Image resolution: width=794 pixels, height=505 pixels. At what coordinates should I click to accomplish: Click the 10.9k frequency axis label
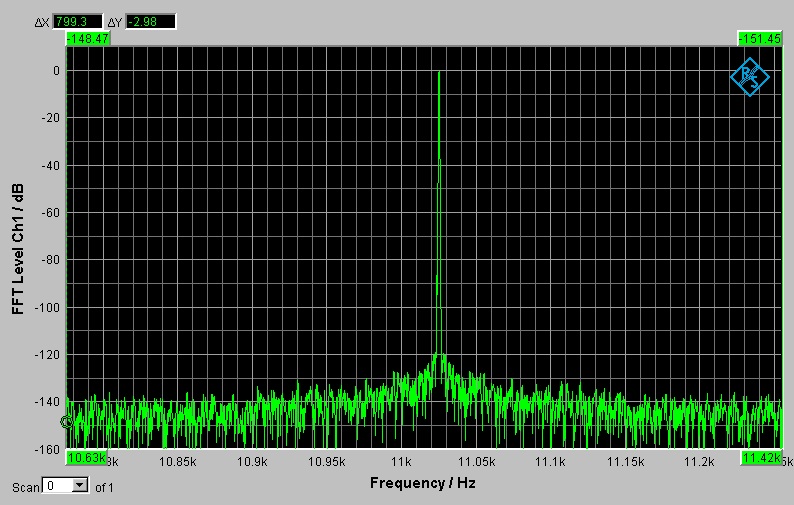[252, 462]
